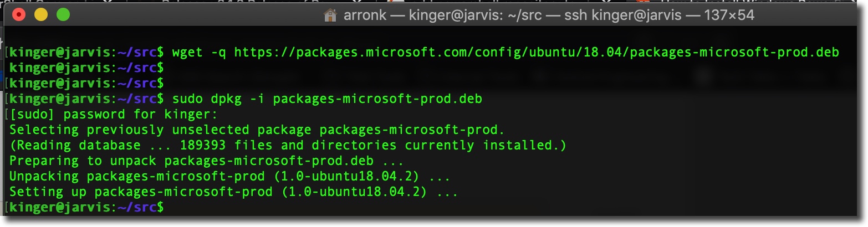This screenshot has width=868, height=227.
Task: Click the packages.microsoft.com URL in wget command
Action: (x=537, y=53)
